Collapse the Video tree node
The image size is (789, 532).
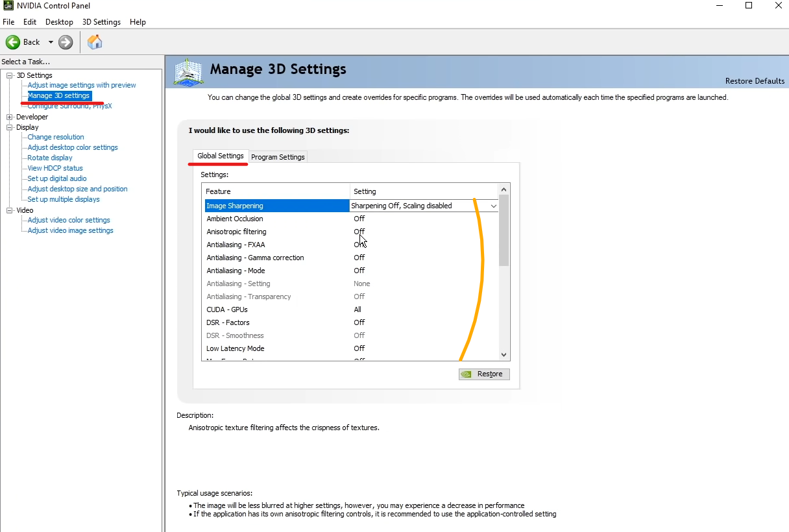pos(10,210)
